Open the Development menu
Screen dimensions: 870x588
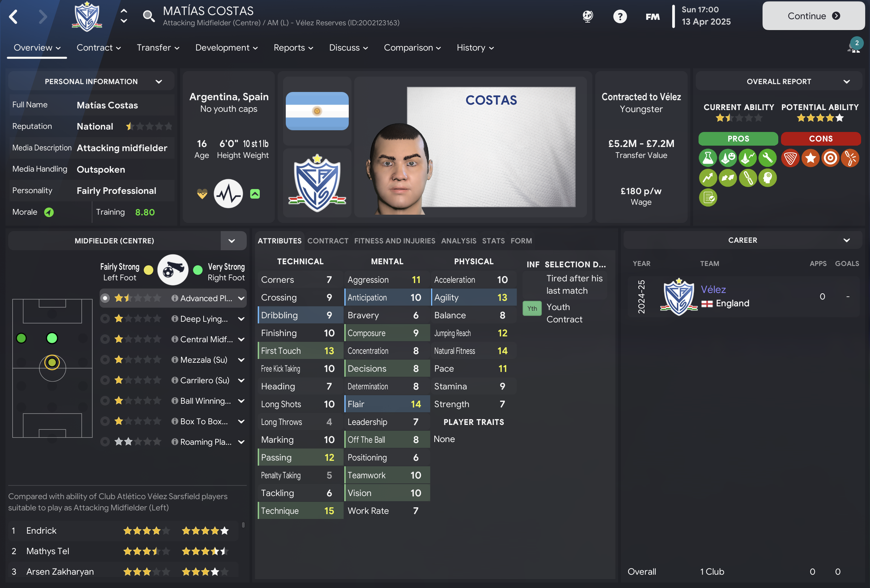(x=226, y=48)
